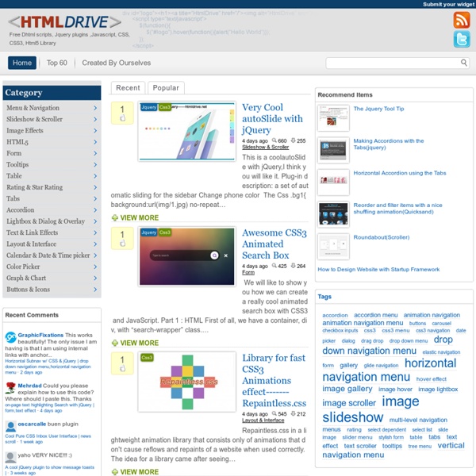Click the Roundabout(Scroller) thumbnail image
Image resolution: width=476 pixels, height=476 pixels.
(333, 247)
